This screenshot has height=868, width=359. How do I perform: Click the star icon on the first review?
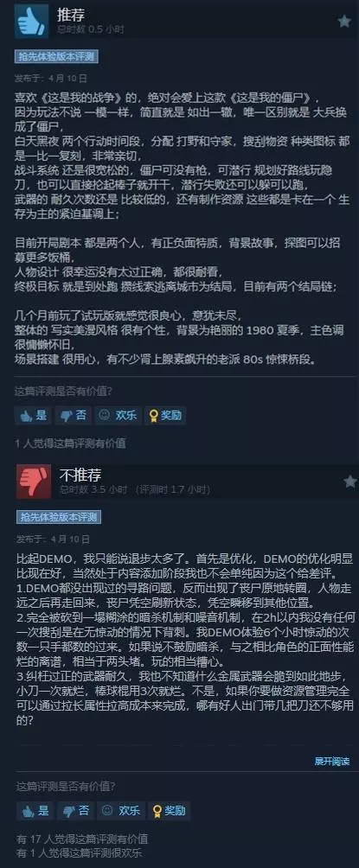(x=344, y=22)
